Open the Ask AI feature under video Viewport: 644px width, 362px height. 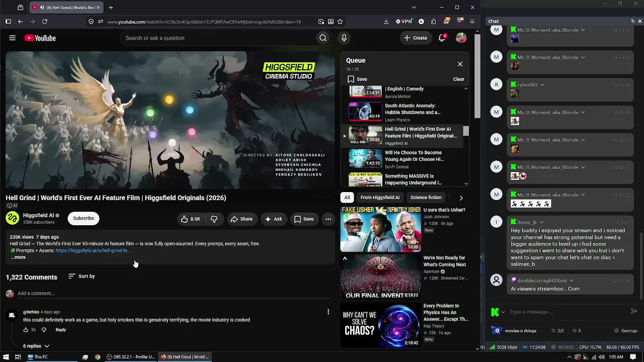pyautogui.click(x=273, y=219)
